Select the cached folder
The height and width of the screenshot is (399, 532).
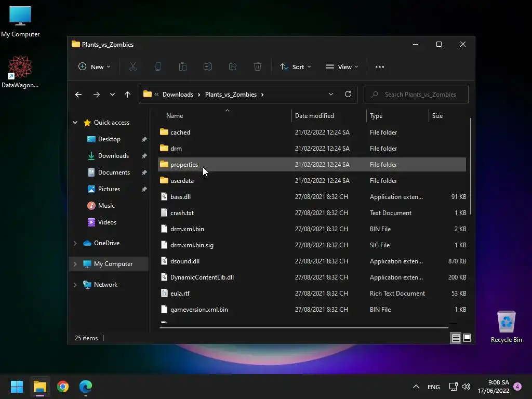tap(312, 132)
